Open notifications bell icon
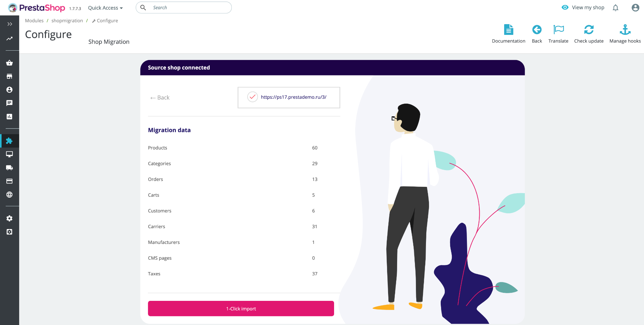This screenshot has height=325, width=644. [615, 8]
